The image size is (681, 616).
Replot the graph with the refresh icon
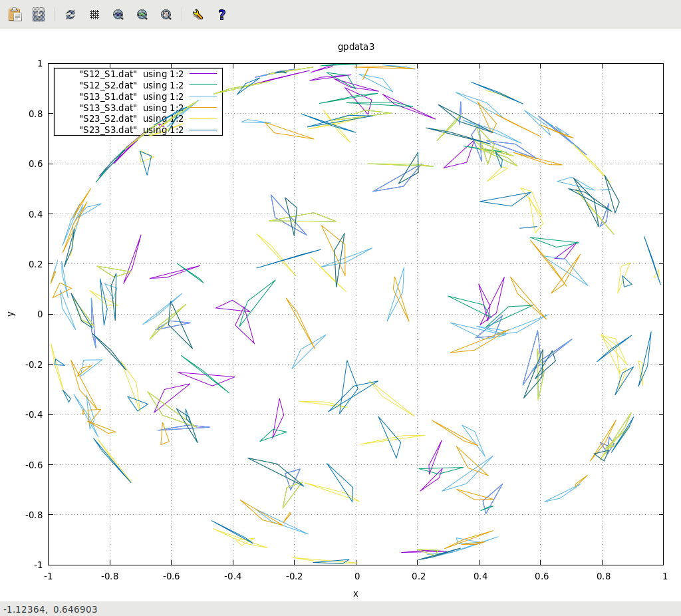(x=70, y=14)
